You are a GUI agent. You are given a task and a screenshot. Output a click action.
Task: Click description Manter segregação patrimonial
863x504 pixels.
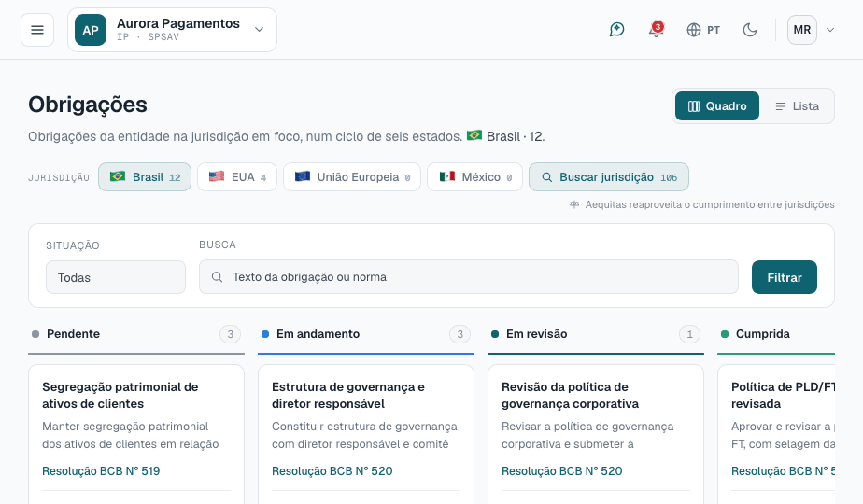click(x=131, y=435)
